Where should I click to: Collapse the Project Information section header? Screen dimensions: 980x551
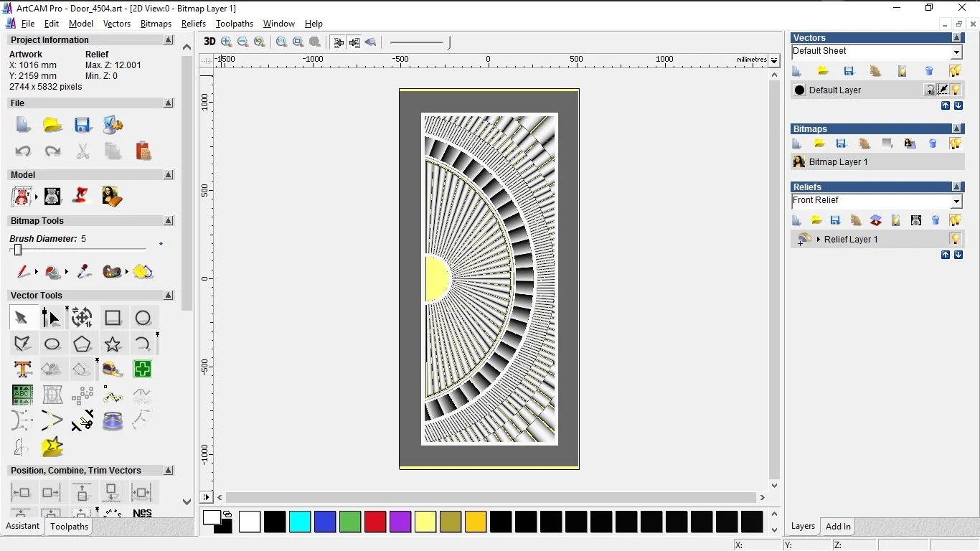click(x=169, y=40)
